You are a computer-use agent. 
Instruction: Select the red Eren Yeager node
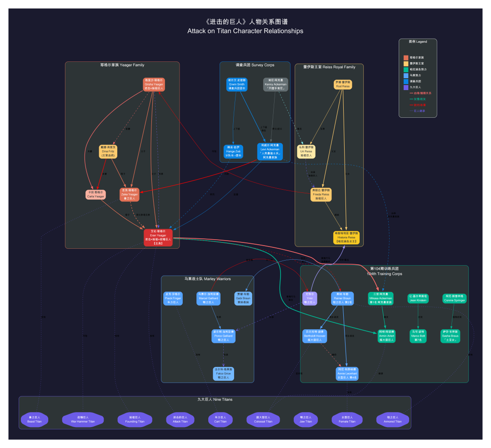pyautogui.click(x=158, y=237)
